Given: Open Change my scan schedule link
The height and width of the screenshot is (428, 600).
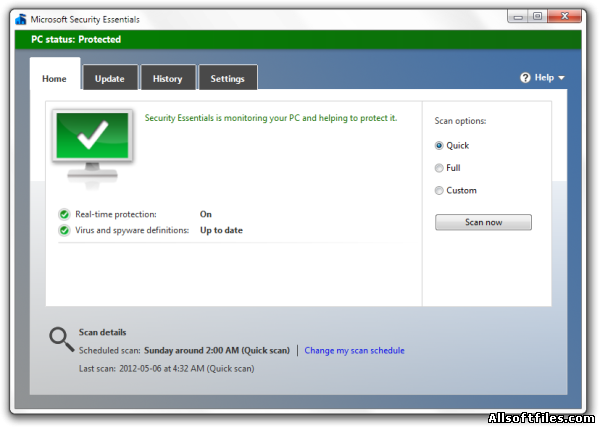Looking at the screenshot, I should tap(354, 350).
